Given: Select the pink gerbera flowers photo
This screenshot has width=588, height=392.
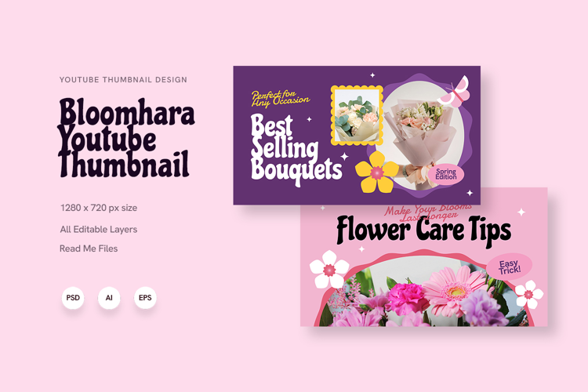Looking at the screenshot, I should pos(423,292).
